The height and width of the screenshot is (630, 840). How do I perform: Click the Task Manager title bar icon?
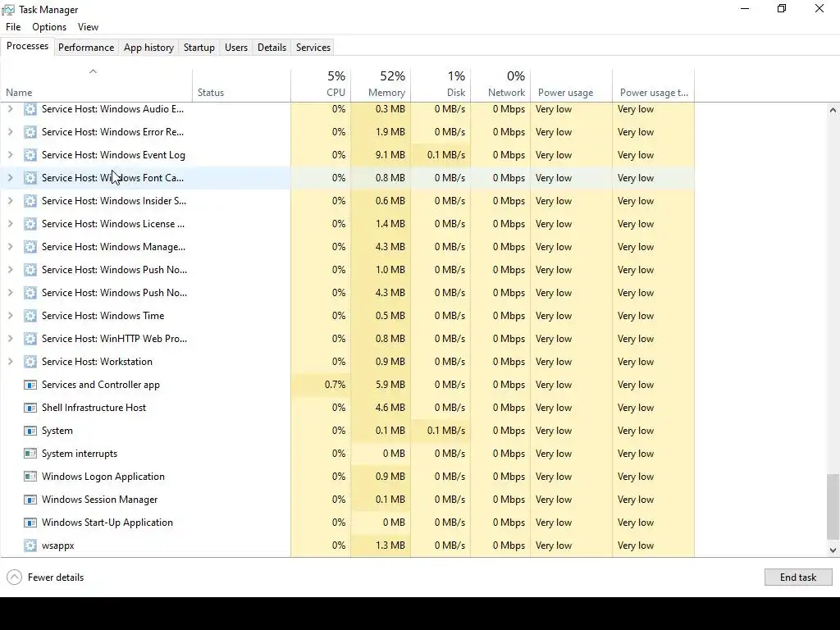pos(8,10)
